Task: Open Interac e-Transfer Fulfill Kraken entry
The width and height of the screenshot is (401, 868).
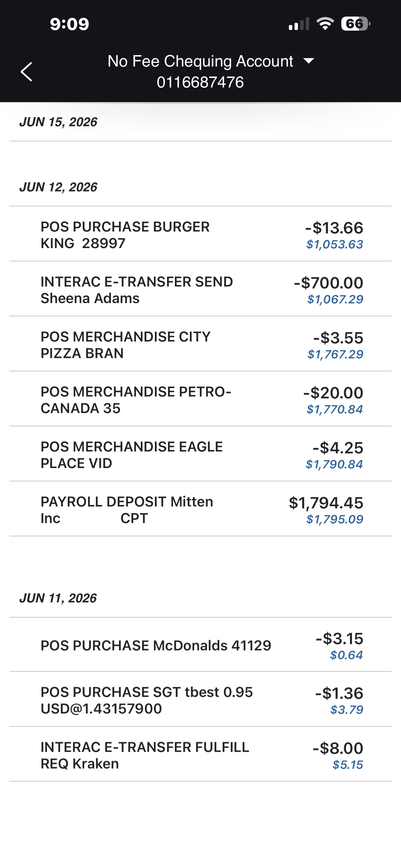Action: (200, 754)
